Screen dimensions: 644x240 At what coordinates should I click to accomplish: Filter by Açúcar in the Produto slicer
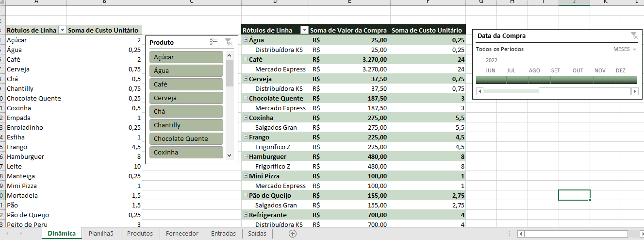pyautogui.click(x=186, y=57)
